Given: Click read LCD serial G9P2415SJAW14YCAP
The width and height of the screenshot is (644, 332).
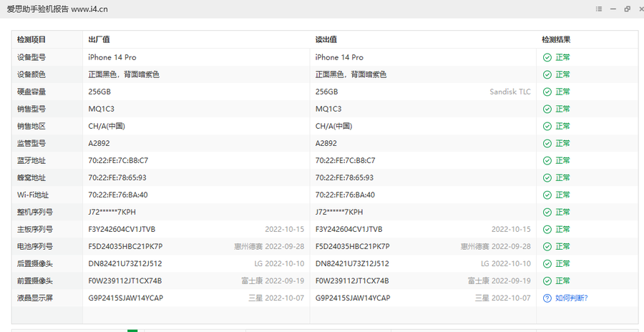Looking at the screenshot, I should [353, 298].
